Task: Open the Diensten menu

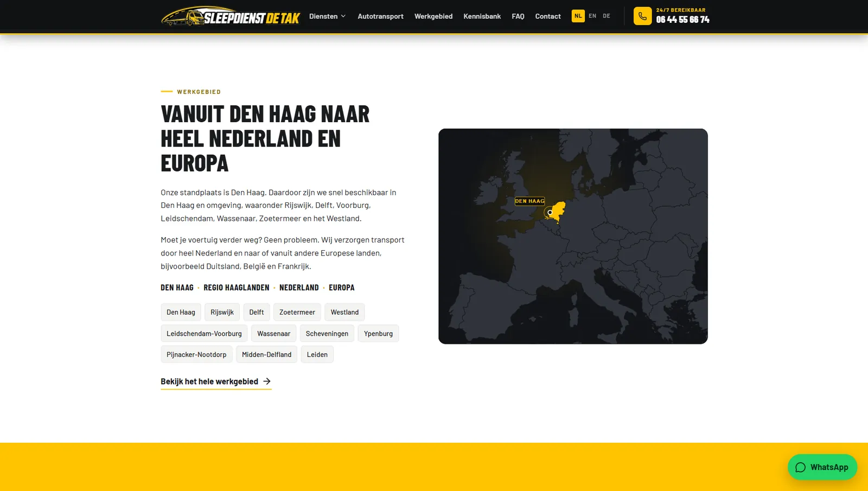Action: coord(327,16)
